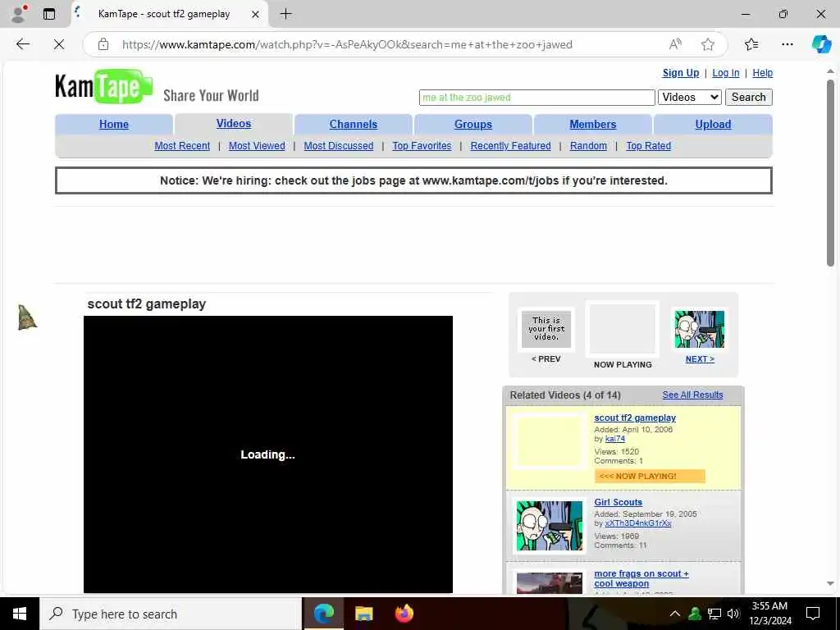Click the Log In link
840x630 pixels.
[x=725, y=73]
